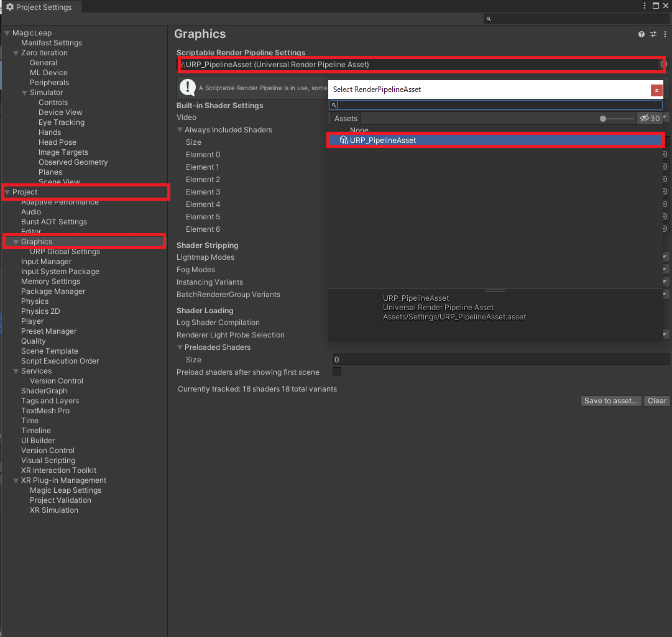672x637 pixels.
Task: Open URP Global Settings
Action: (x=65, y=252)
